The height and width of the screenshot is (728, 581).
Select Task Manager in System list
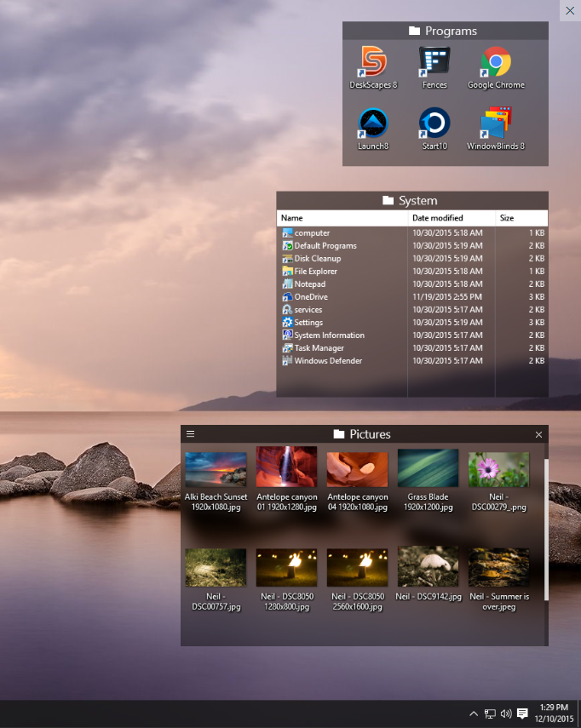(412, 347)
